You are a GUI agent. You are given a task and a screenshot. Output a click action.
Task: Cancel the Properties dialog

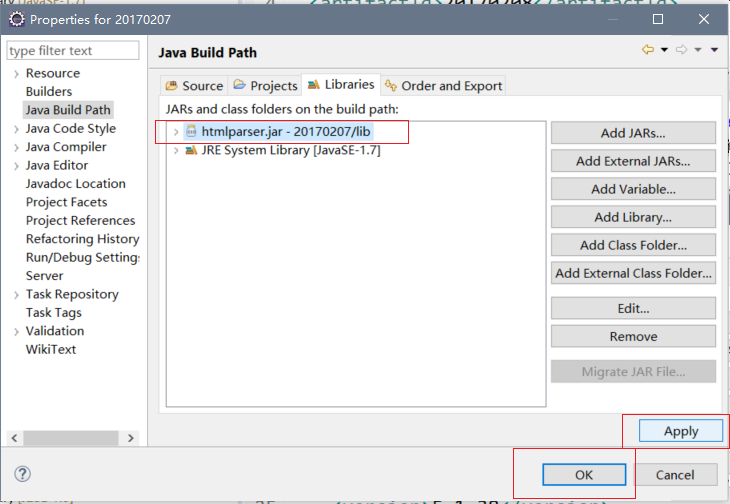pos(675,475)
